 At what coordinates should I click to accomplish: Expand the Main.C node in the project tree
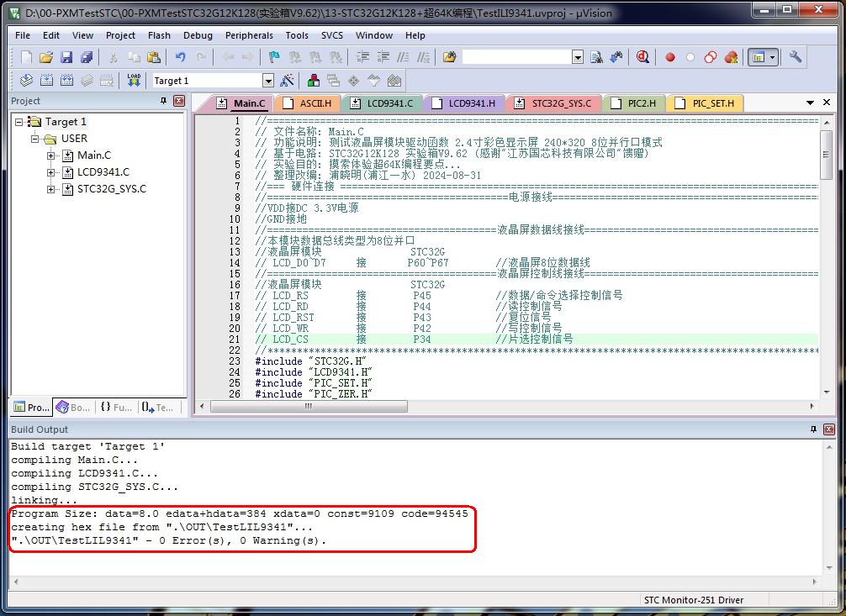(50, 155)
